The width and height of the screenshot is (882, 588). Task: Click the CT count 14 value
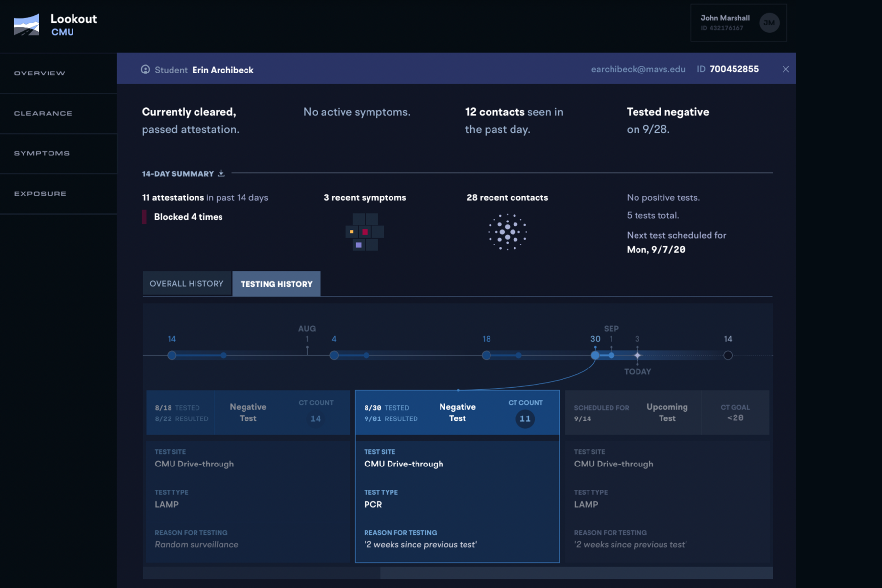pos(316,419)
